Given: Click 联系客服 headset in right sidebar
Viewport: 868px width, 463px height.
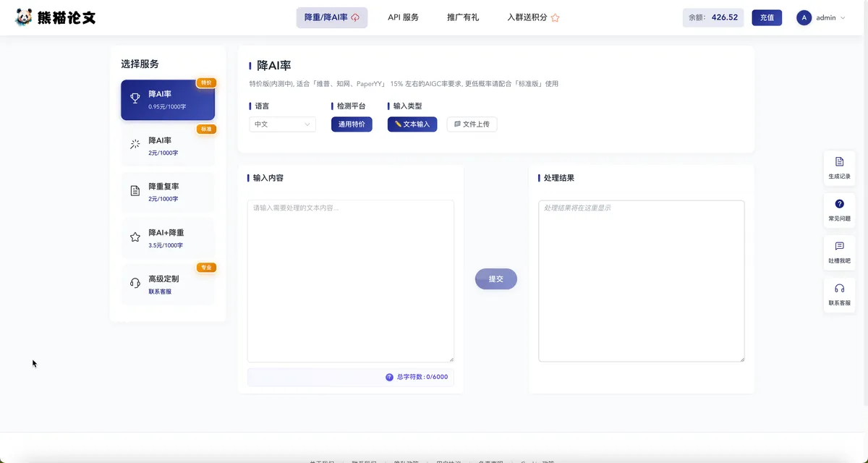Looking at the screenshot, I should 839,289.
